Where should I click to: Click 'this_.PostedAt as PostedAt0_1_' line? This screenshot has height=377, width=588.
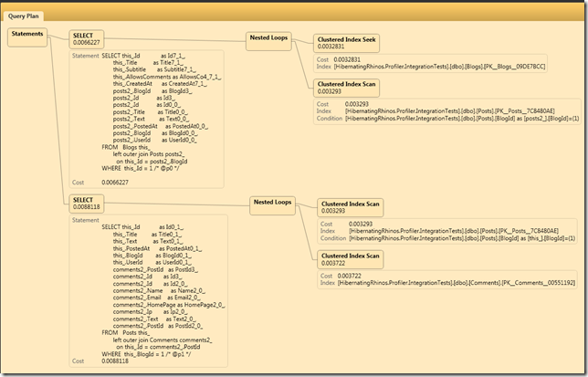coord(157,248)
